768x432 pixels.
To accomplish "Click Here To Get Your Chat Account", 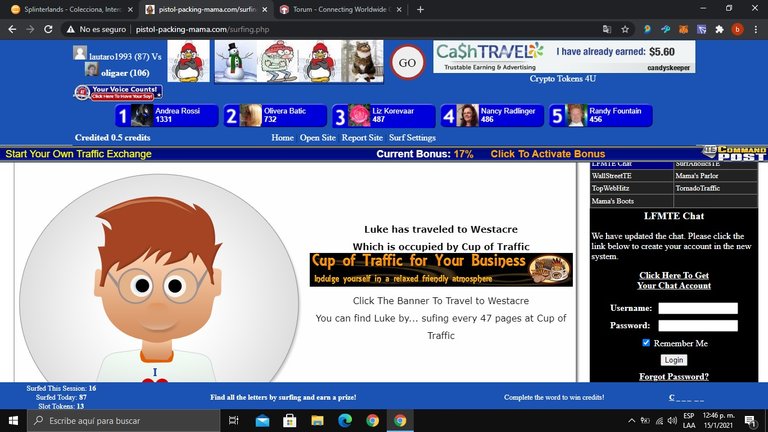I will (x=673, y=280).
